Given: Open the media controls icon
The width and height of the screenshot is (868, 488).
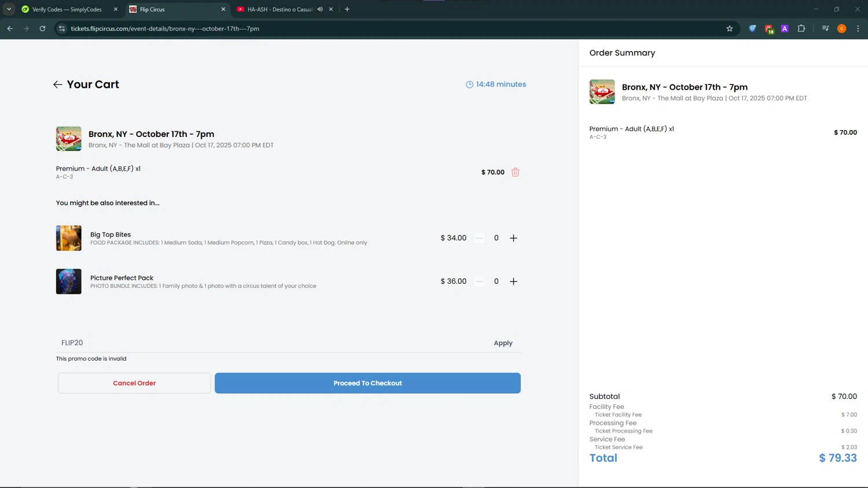Looking at the screenshot, I should (826, 28).
